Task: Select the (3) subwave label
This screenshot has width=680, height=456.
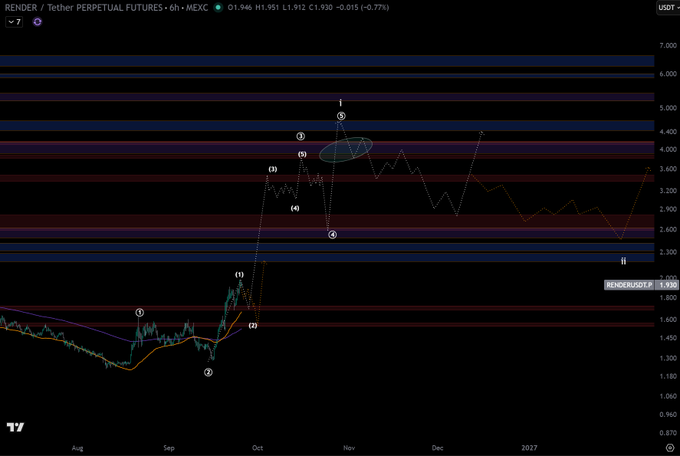Action: pyautogui.click(x=272, y=169)
